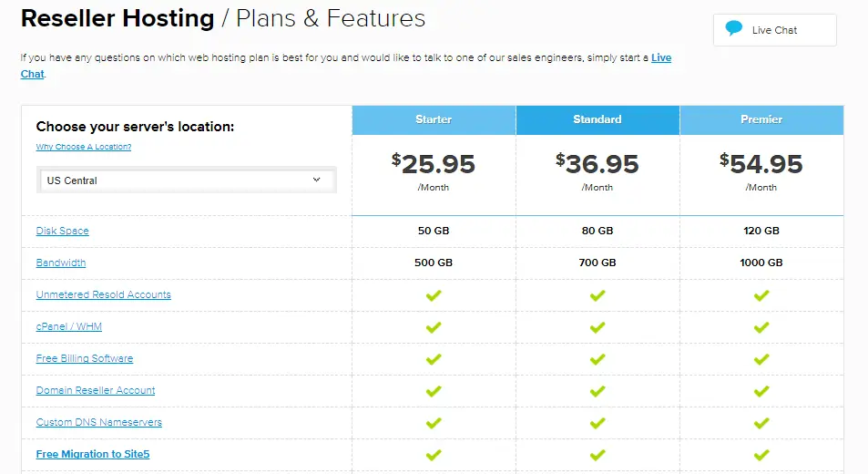Open the Live Chat button
This screenshot has width=868, height=474.
(775, 30)
